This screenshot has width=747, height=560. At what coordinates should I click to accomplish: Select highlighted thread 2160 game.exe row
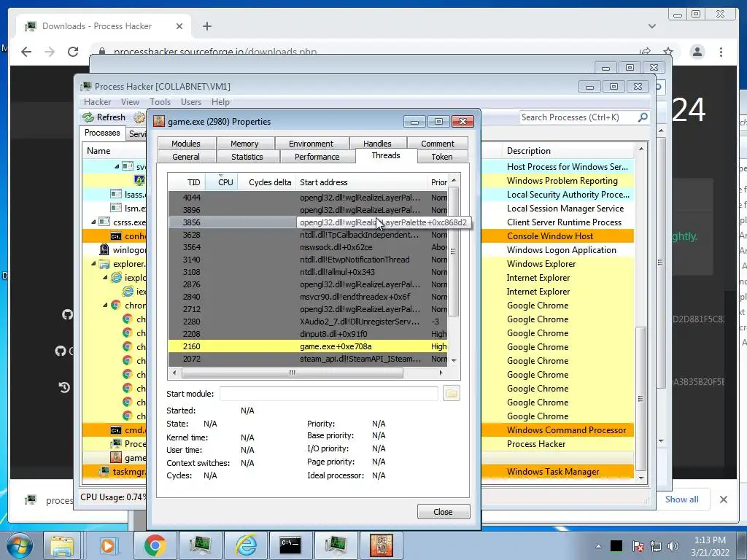pyautogui.click(x=308, y=346)
